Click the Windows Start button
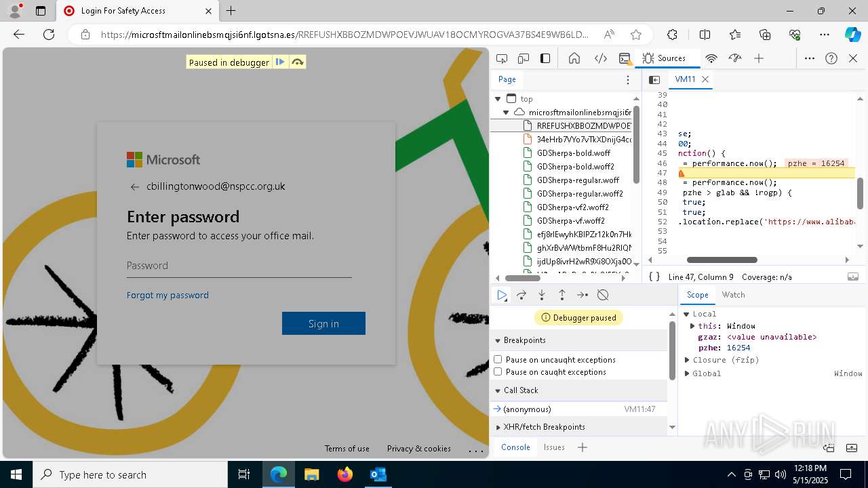The height and width of the screenshot is (488, 868). click(x=16, y=474)
